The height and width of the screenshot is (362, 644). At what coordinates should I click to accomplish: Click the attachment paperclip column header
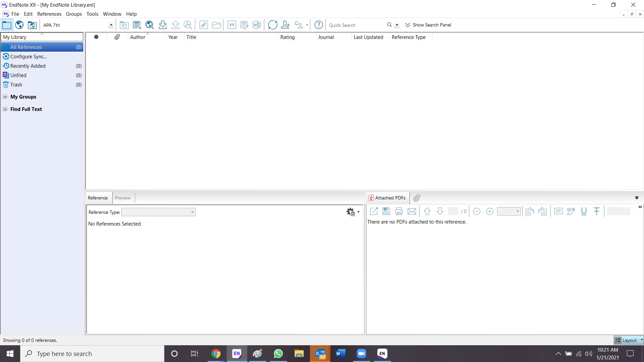(x=117, y=37)
